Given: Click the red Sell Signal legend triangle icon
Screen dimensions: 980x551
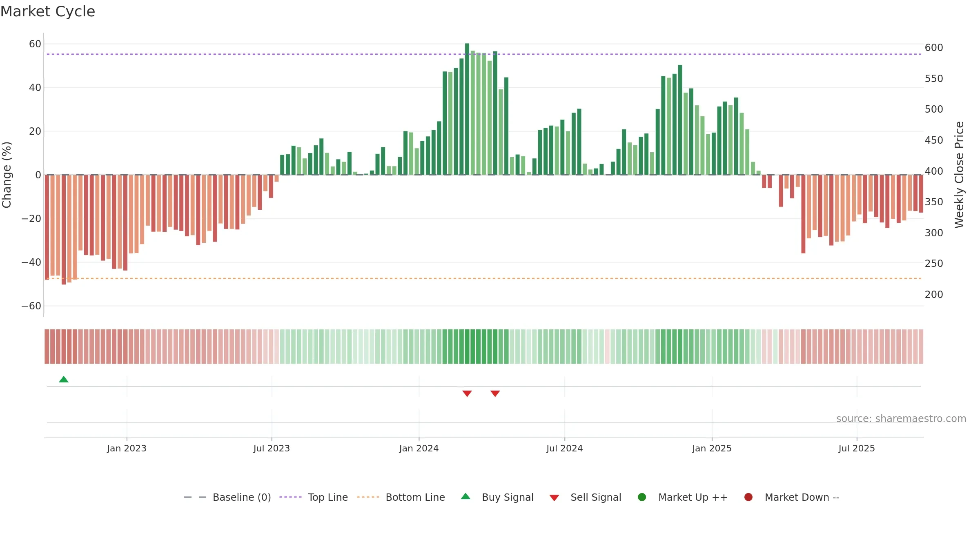Looking at the screenshot, I should coord(554,498).
